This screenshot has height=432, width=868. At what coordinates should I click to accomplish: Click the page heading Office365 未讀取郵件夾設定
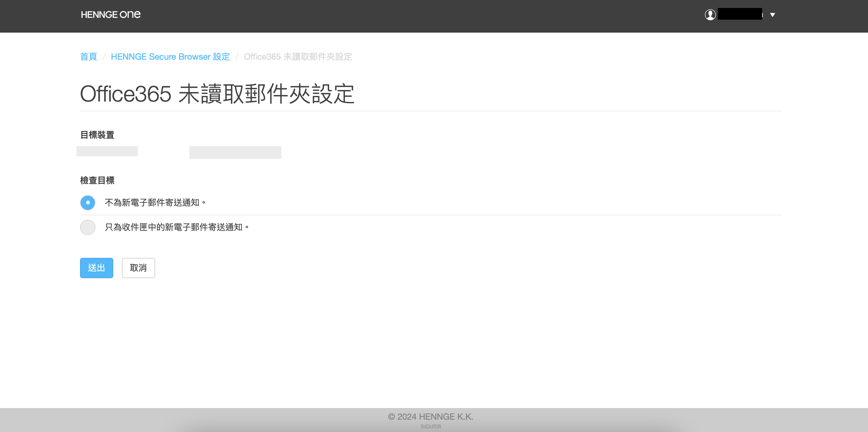click(217, 93)
